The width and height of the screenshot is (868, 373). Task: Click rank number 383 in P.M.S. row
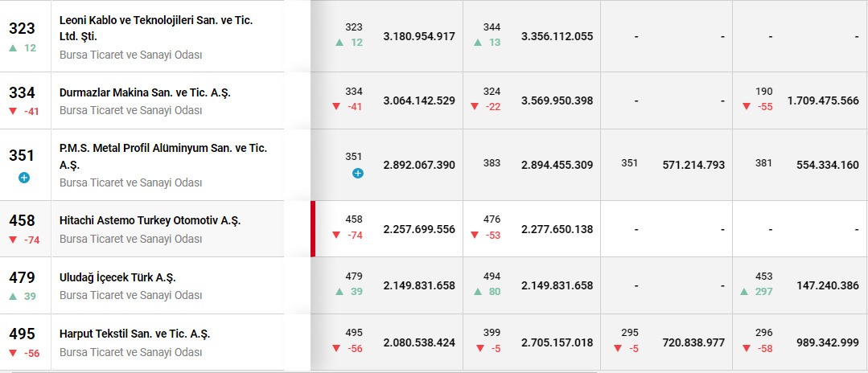(x=492, y=162)
